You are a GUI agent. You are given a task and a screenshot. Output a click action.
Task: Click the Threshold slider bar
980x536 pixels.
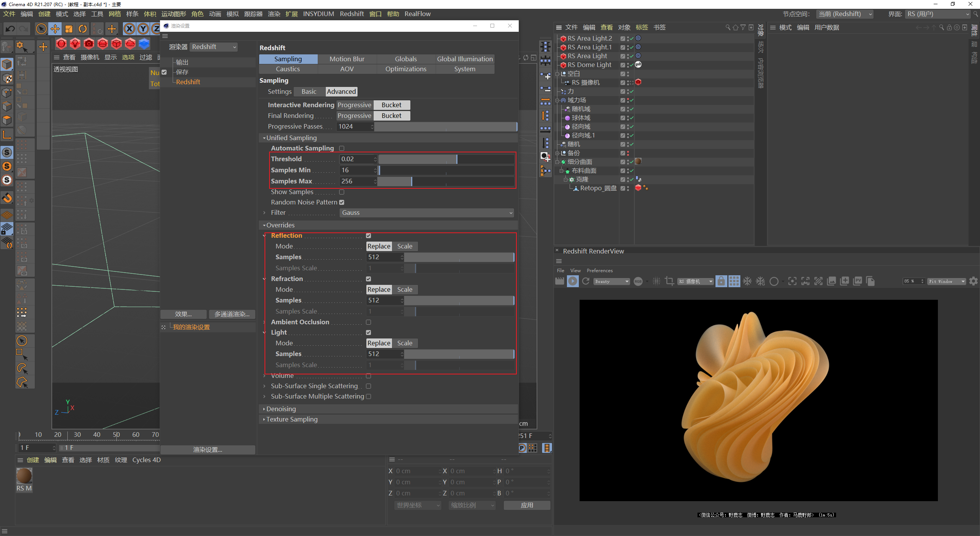[x=446, y=159]
